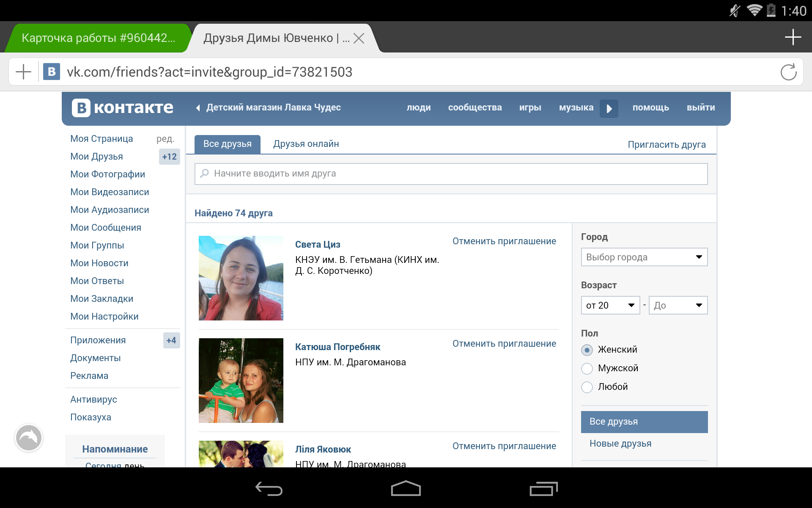Open Антивирус in sidebar
Screen dimensions: 812x508
coord(93,400)
